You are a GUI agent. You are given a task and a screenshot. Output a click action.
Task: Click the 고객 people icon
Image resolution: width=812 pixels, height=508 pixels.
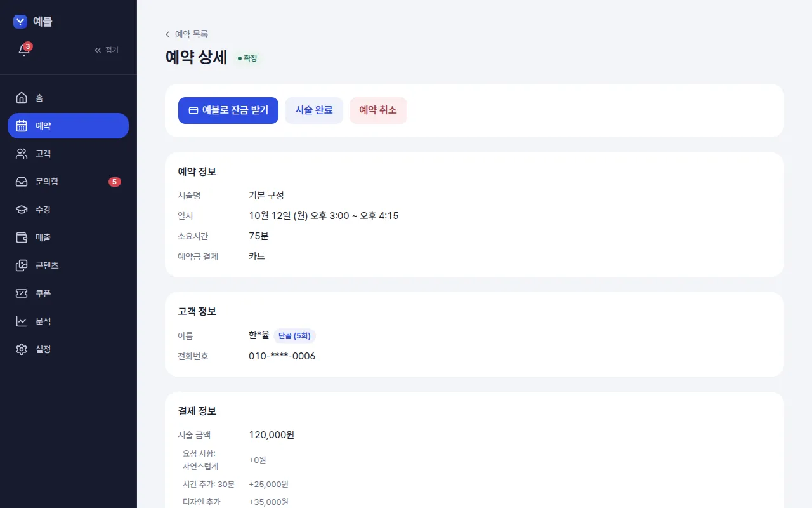[22, 154]
